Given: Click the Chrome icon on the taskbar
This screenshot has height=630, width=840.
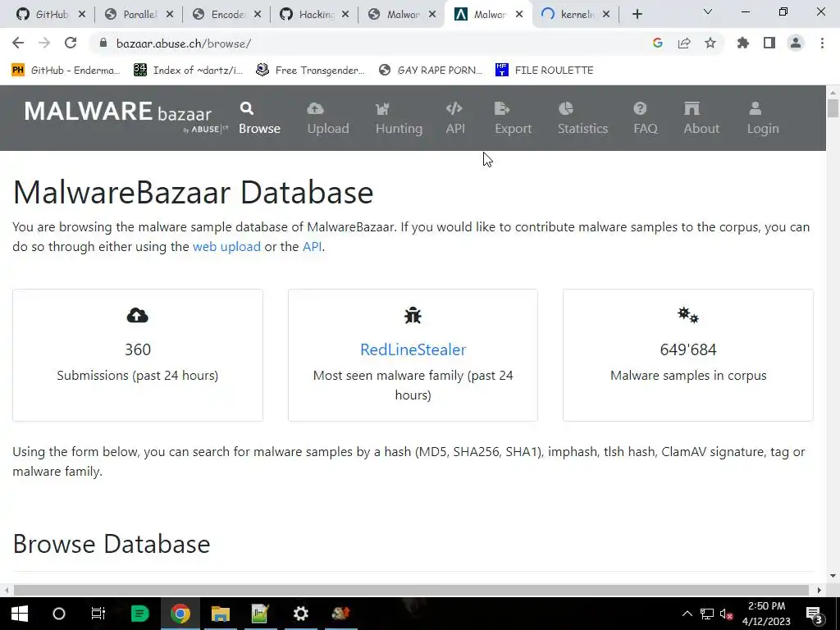Looking at the screenshot, I should click(180, 614).
